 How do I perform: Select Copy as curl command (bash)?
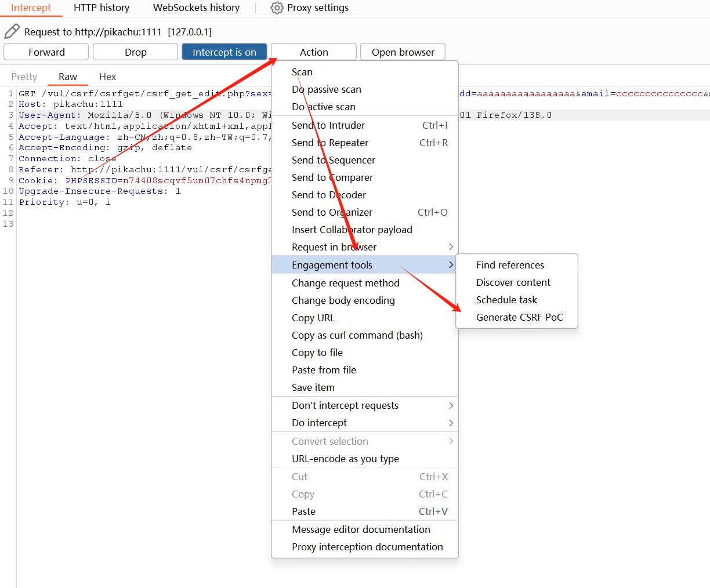pos(365,335)
